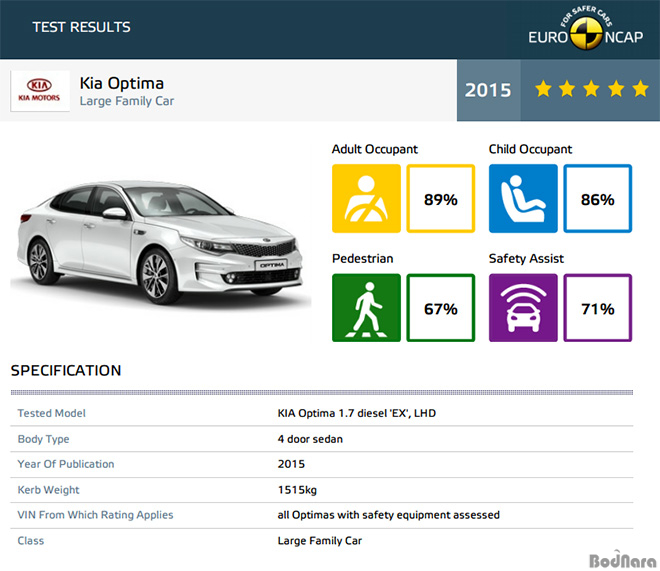
Task: Click the value KIA Optima 1.7 diesel 'EX', LHD
Action: click(357, 413)
